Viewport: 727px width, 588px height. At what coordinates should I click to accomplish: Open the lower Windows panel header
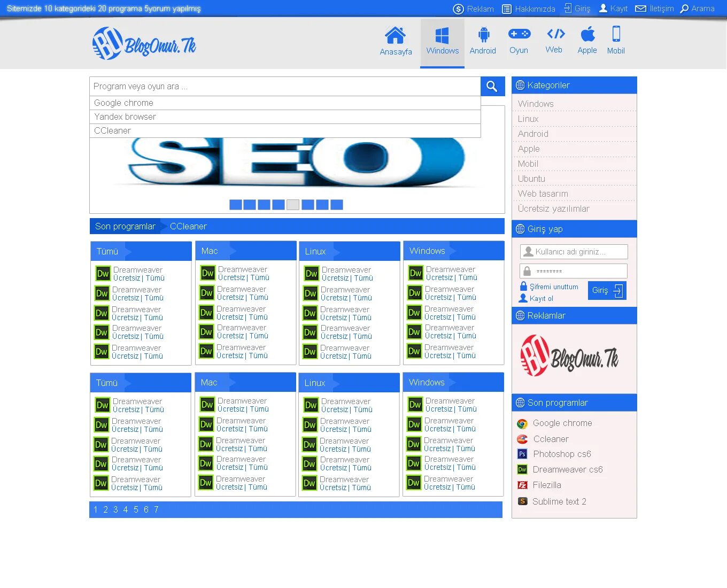pyautogui.click(x=453, y=382)
